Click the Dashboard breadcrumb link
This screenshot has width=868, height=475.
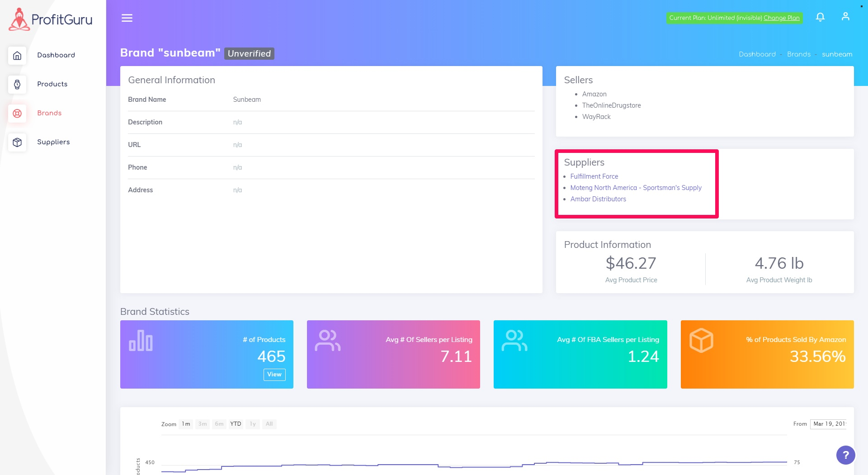click(757, 54)
